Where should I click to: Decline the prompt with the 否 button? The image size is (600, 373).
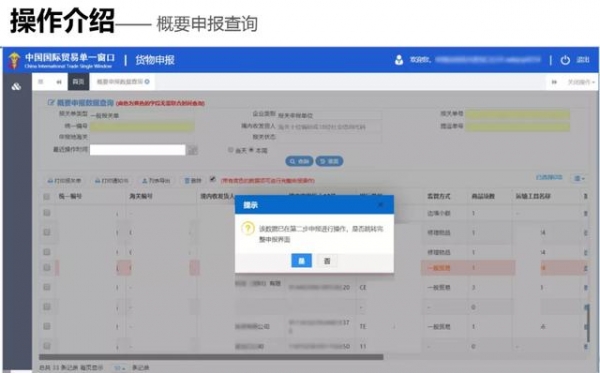point(327,261)
